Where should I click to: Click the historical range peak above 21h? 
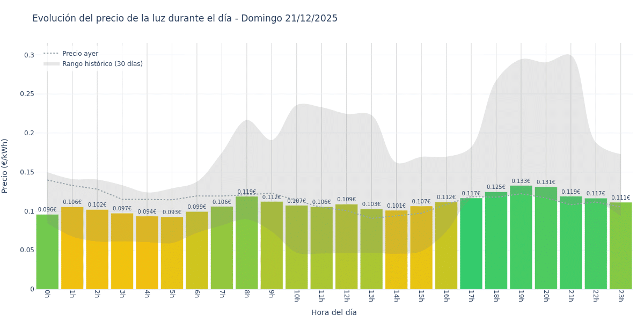569,56
